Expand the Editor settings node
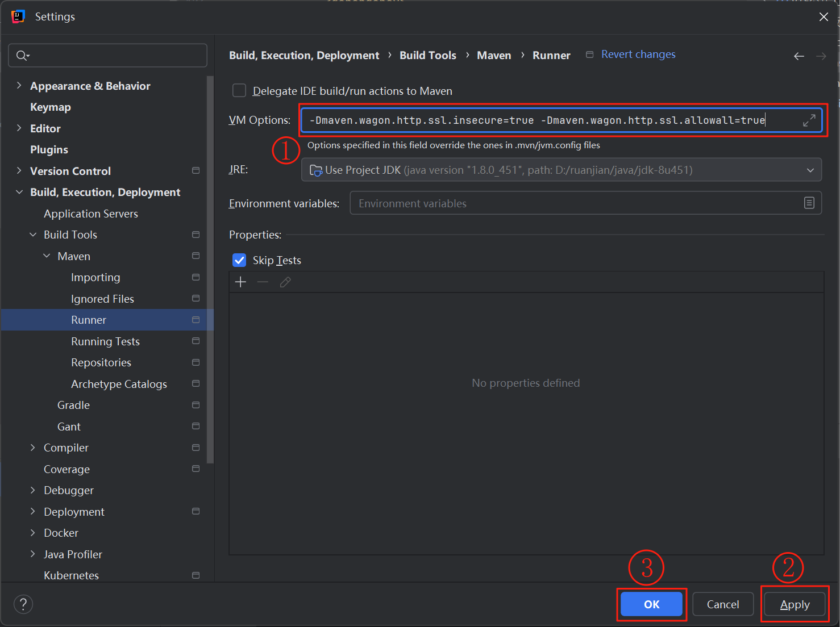 pos(19,128)
